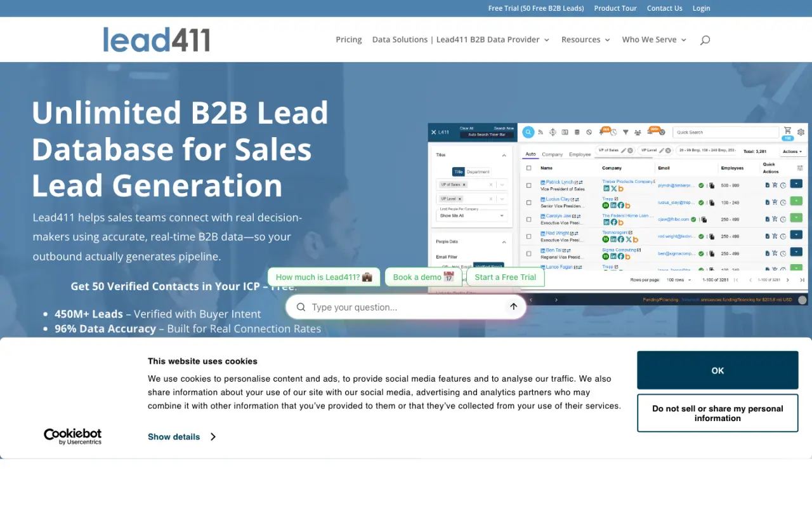The image size is (812, 508).
Task: Collapse the Titles section chevron
Action: tap(504, 155)
